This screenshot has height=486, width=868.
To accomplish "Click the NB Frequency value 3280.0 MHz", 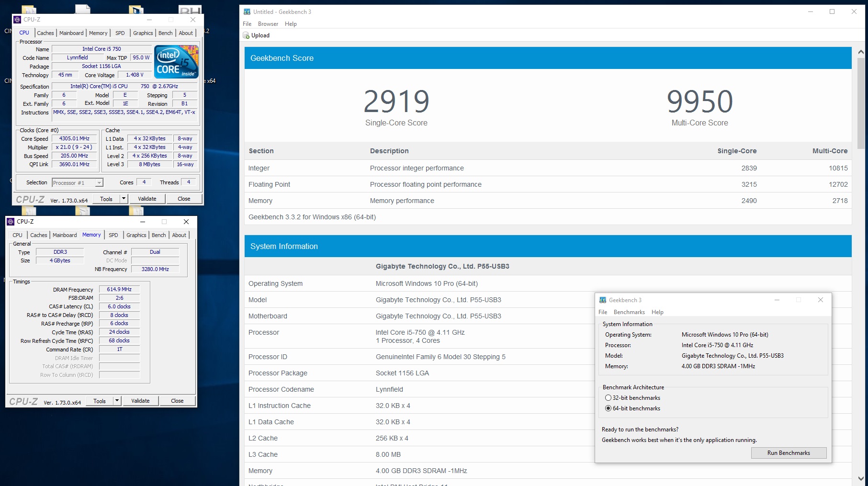I will (x=155, y=269).
